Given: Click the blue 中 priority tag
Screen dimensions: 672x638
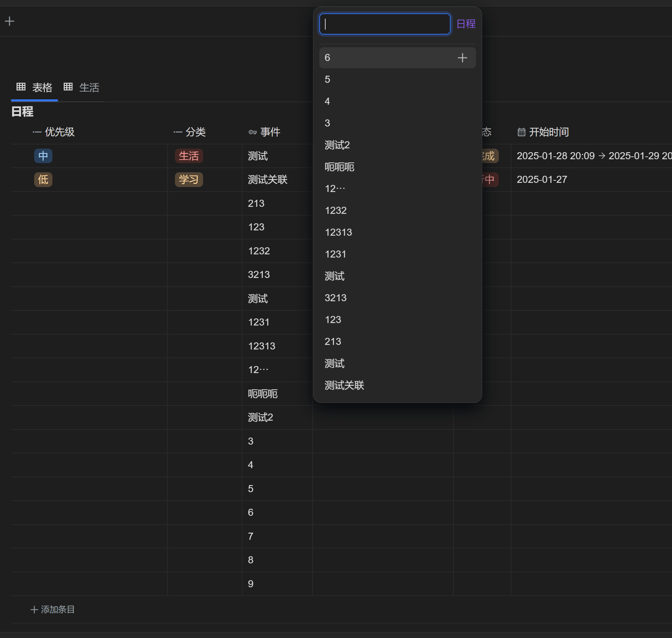Looking at the screenshot, I should [x=43, y=156].
